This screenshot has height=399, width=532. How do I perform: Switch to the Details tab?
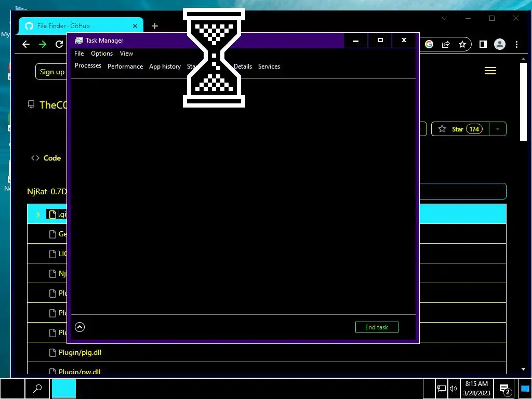pyautogui.click(x=243, y=66)
